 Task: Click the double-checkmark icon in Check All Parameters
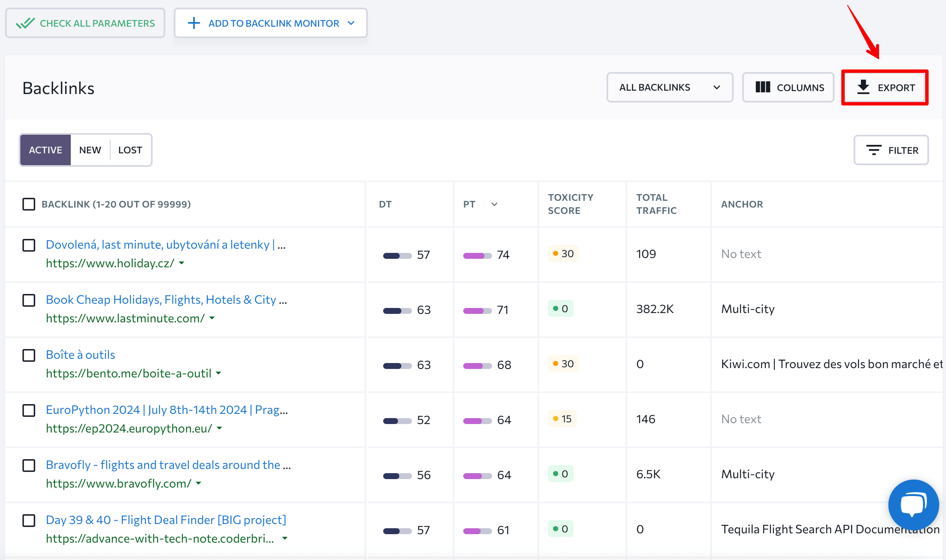coord(25,23)
